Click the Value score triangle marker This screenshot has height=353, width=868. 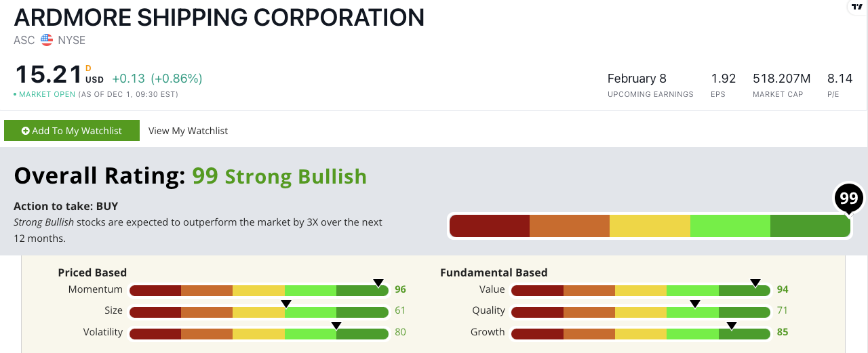pos(755,283)
